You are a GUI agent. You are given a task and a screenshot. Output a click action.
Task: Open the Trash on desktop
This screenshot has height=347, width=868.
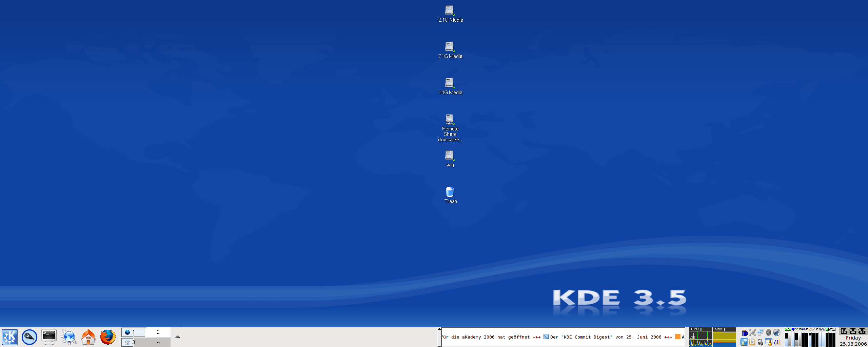[450, 195]
